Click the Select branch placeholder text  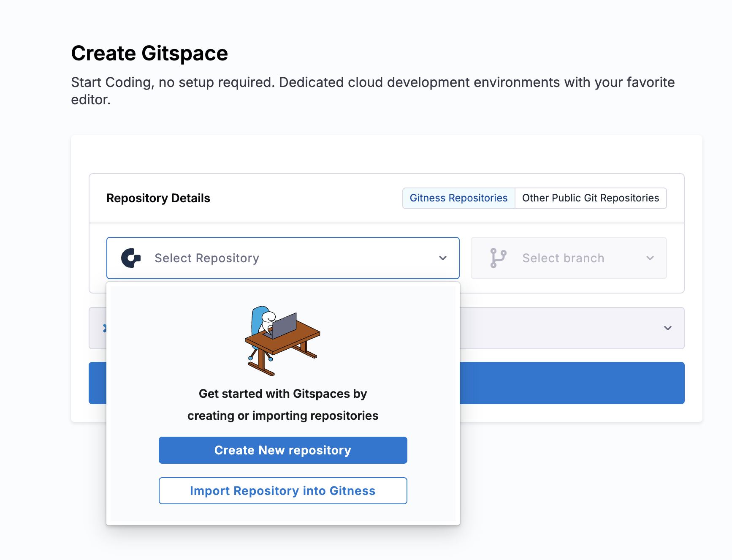click(x=563, y=258)
